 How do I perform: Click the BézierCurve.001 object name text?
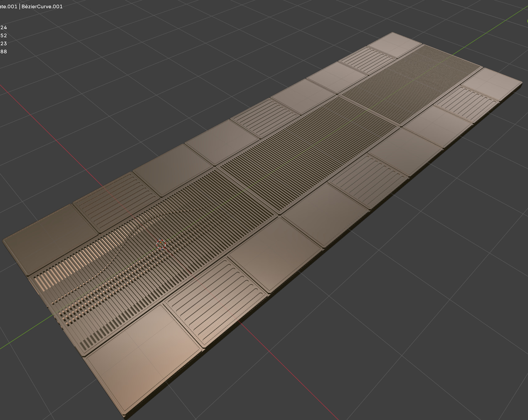click(x=42, y=6)
